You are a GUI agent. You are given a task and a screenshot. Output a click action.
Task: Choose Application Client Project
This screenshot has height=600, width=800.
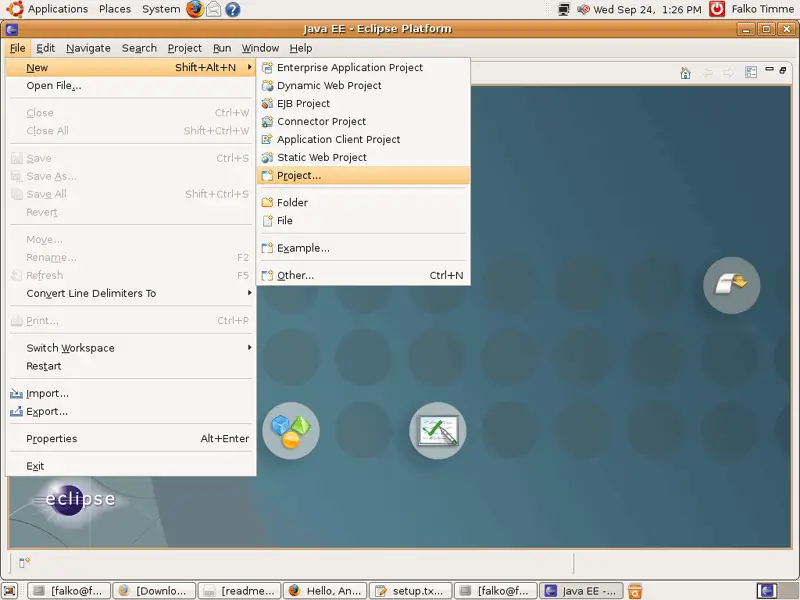coord(363,139)
